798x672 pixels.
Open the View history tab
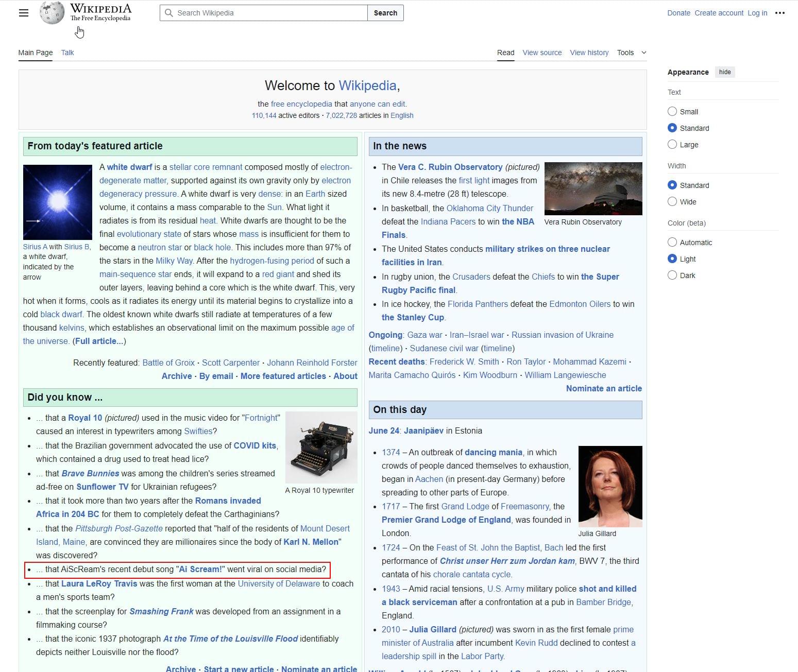(x=589, y=53)
